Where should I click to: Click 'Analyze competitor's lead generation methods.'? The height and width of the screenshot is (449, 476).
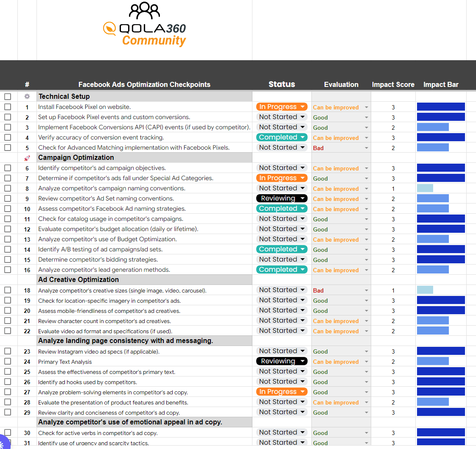145,270
